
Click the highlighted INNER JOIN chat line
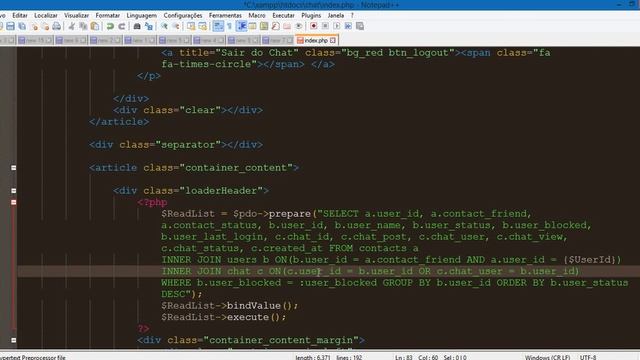click(328, 271)
